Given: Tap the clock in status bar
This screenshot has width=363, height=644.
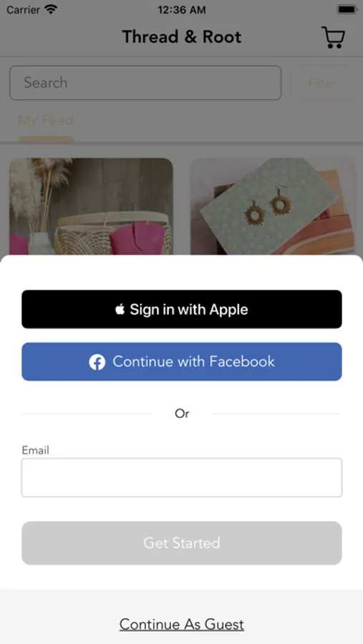Looking at the screenshot, I should 182,10.
